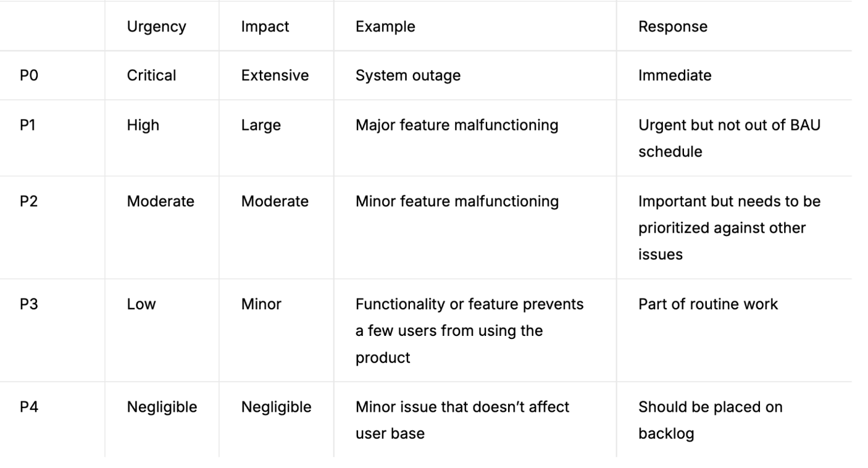This screenshot has height=468, width=868.
Task: Click the Critical urgency cell
Action: click(x=151, y=75)
